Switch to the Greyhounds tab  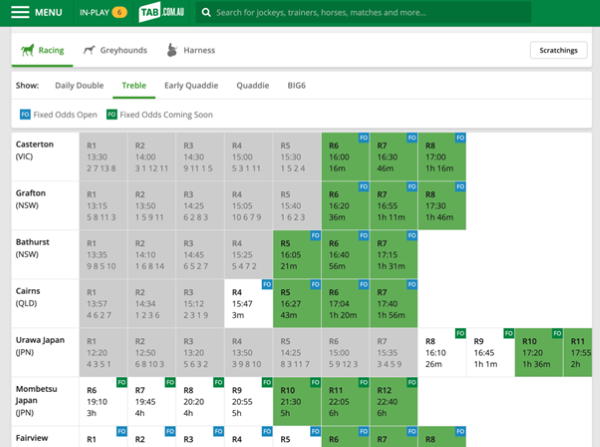[x=115, y=50]
